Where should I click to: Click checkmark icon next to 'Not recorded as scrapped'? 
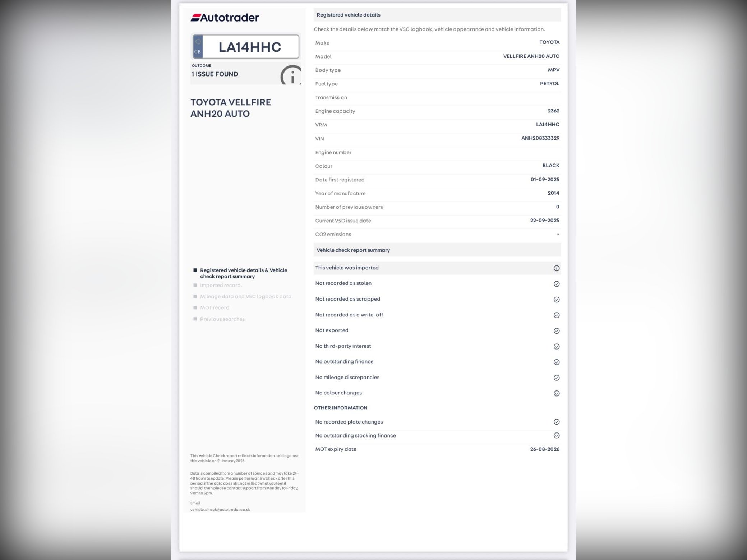[556, 300]
